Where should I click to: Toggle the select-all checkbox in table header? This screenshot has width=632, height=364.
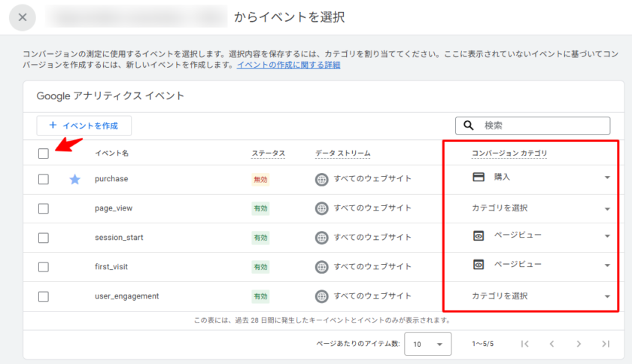44,153
